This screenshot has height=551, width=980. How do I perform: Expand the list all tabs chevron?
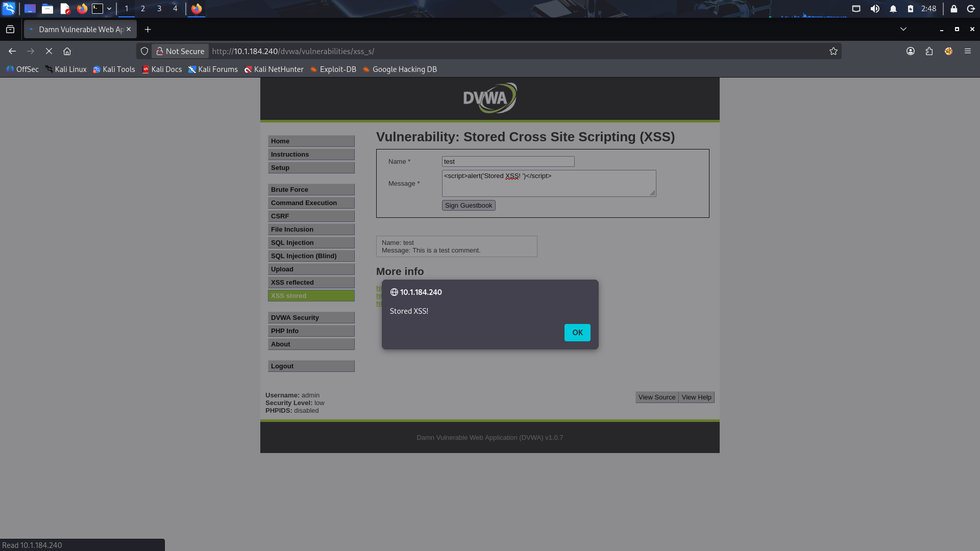[903, 29]
